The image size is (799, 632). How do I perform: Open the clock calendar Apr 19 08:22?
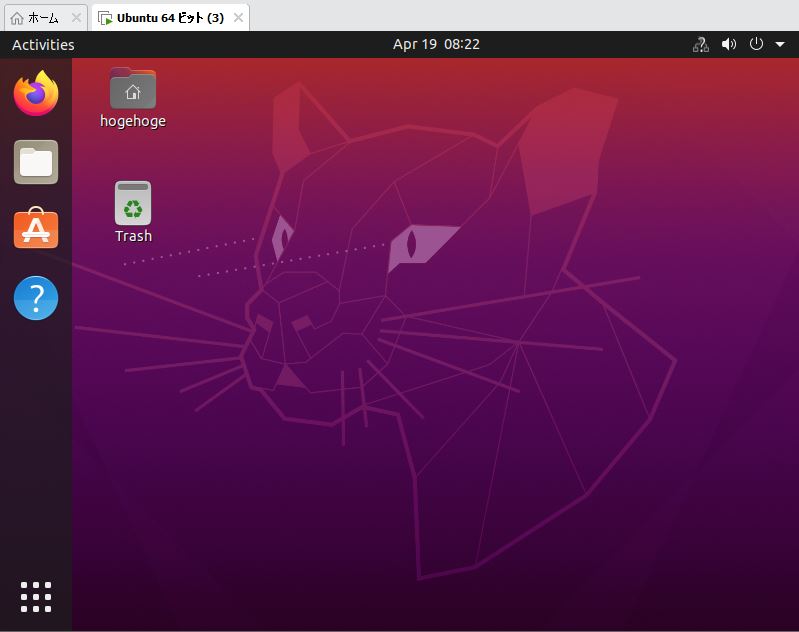[436, 44]
